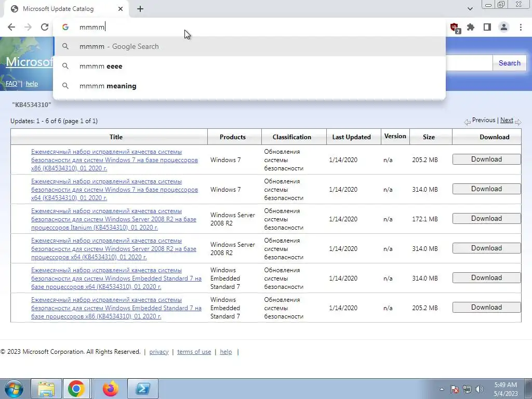Sort by the Last Updated column header
The image size is (532, 399).
point(352,137)
